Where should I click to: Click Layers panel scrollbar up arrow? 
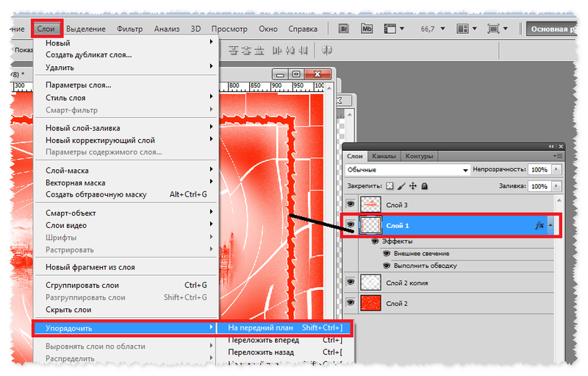pyautogui.click(x=559, y=201)
